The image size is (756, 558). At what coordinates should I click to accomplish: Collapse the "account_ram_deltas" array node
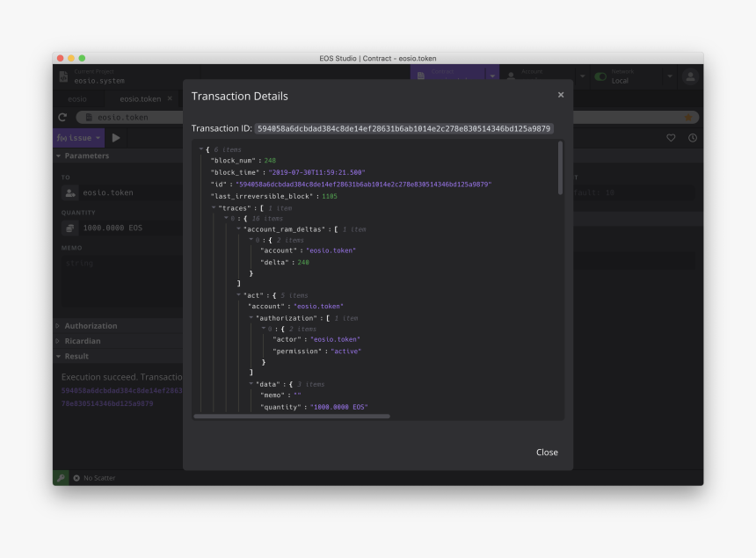(x=238, y=229)
